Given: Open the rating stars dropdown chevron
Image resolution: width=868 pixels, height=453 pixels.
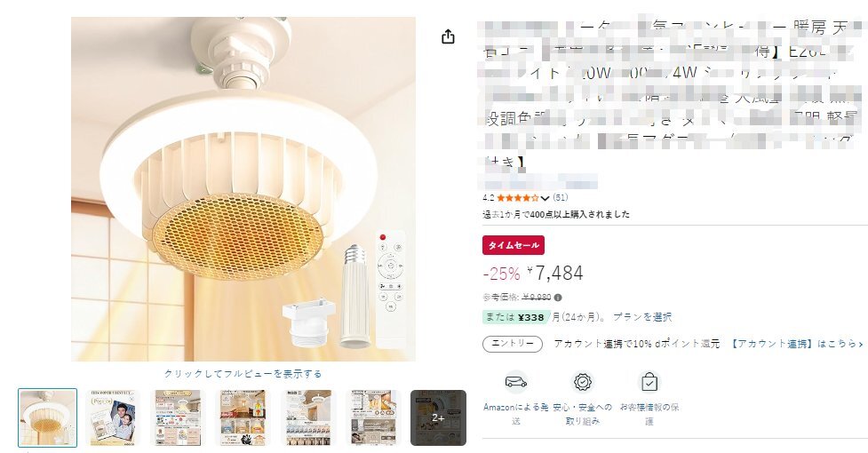Looking at the screenshot, I should (x=545, y=198).
